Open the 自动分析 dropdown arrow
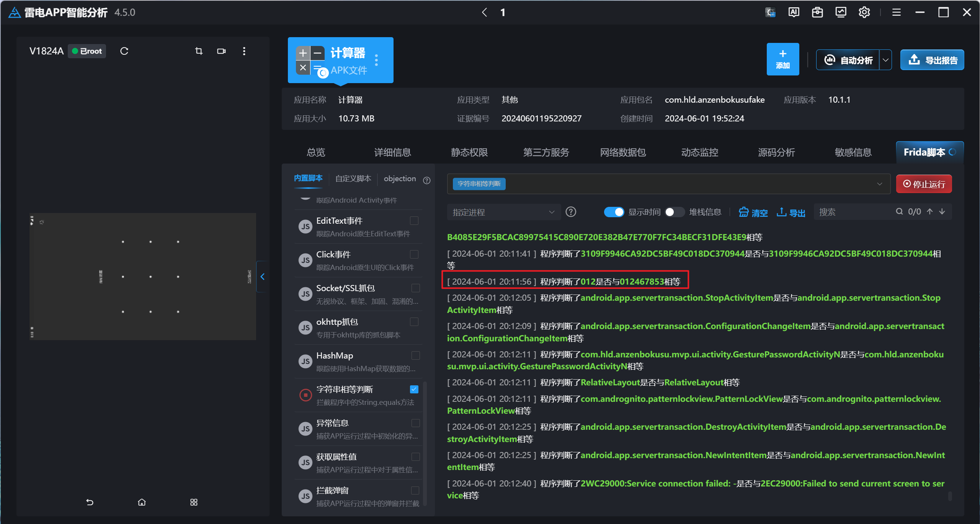Image resolution: width=980 pixels, height=524 pixels. click(x=885, y=60)
